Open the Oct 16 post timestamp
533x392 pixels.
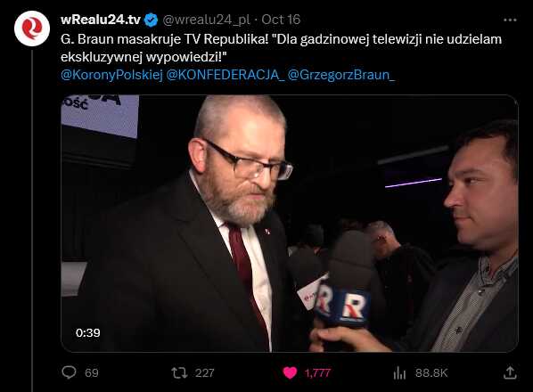pyautogui.click(x=281, y=20)
